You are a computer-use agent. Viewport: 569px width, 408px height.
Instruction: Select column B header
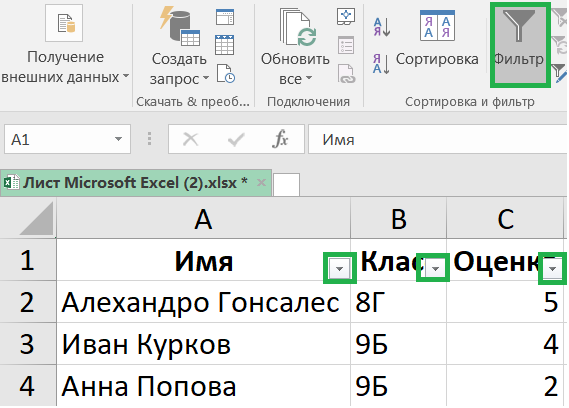click(398, 219)
